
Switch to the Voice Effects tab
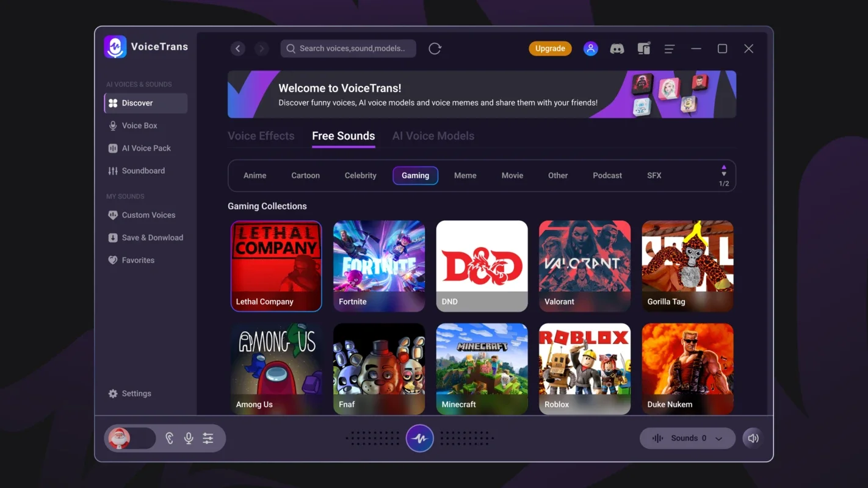click(261, 136)
